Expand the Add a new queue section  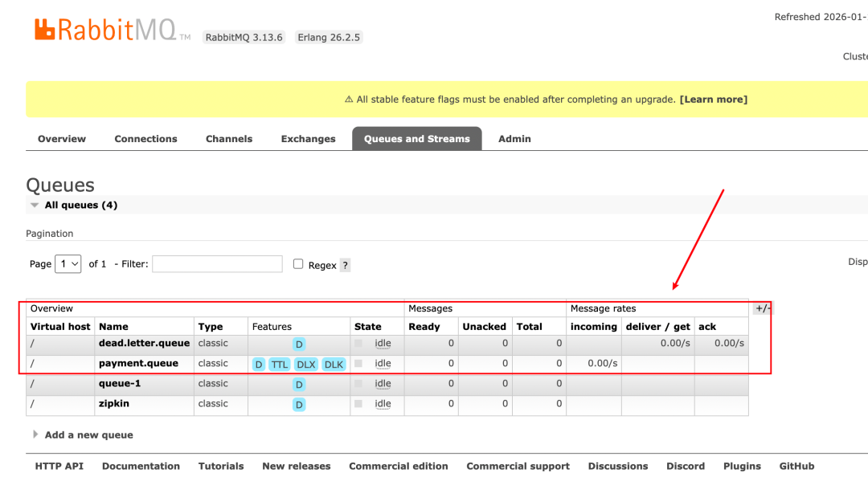(x=88, y=435)
